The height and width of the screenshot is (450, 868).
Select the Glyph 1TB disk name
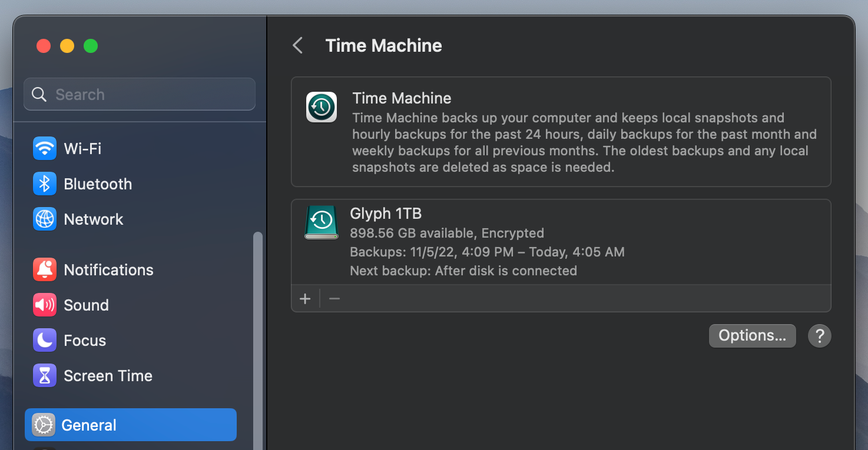coord(386,214)
